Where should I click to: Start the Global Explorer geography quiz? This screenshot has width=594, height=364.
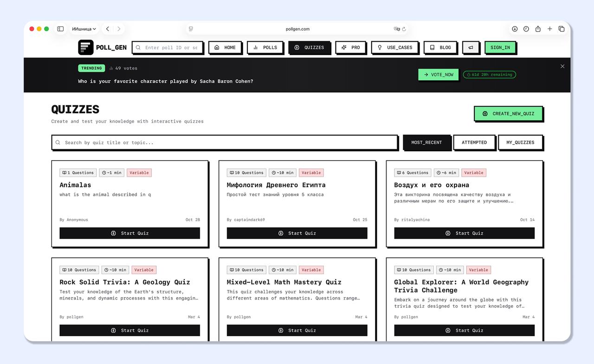464,330
